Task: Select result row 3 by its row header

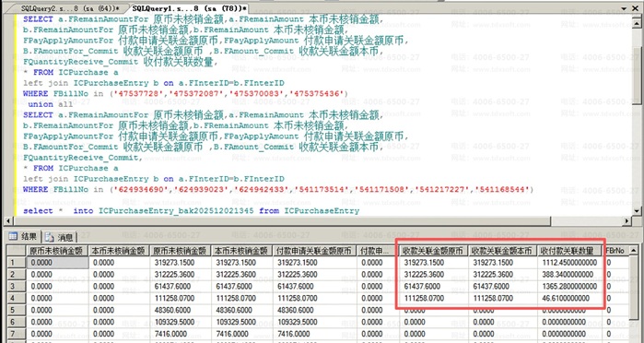Action: (x=16, y=286)
